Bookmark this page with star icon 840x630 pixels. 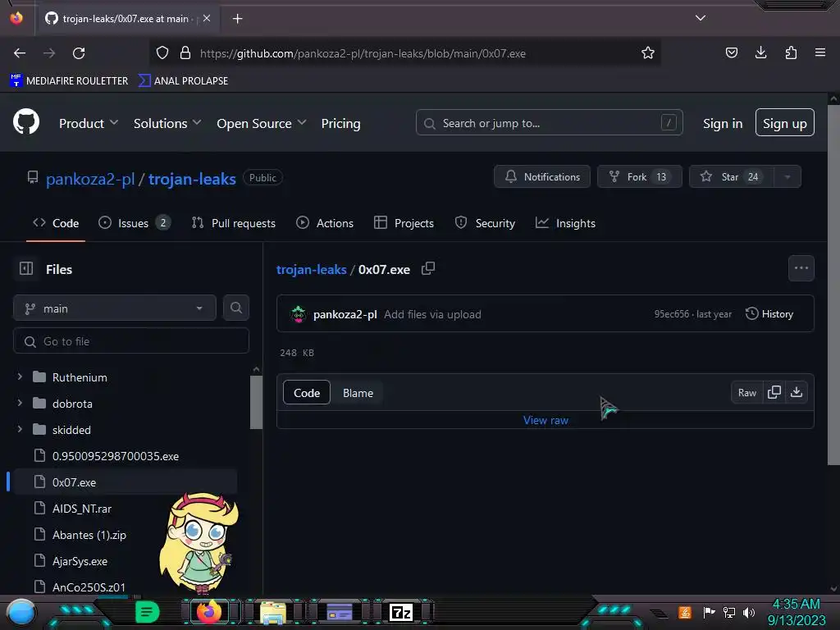[x=648, y=53]
